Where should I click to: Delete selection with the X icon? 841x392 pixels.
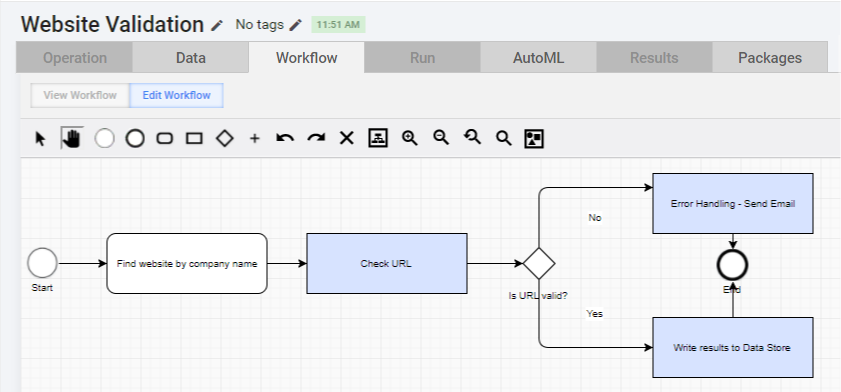click(347, 138)
